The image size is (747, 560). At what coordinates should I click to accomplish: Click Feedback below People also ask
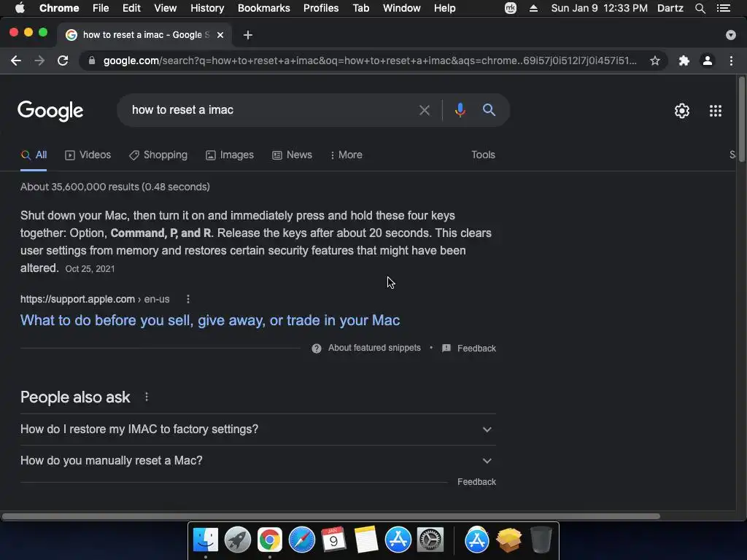476,482
